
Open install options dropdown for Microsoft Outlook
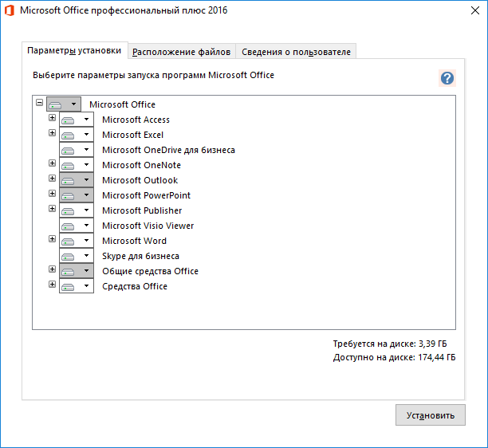(x=86, y=180)
